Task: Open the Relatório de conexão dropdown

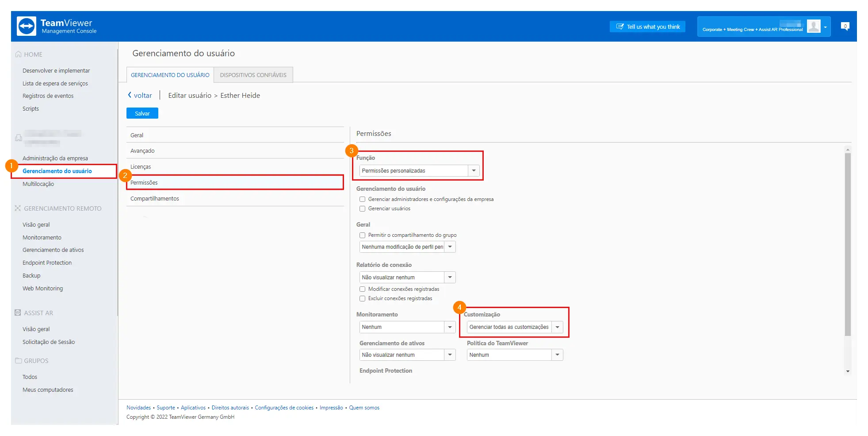Action: click(x=407, y=277)
